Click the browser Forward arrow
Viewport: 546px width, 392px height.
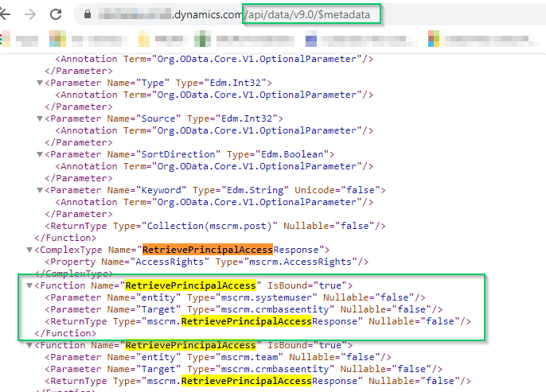[x=30, y=14]
